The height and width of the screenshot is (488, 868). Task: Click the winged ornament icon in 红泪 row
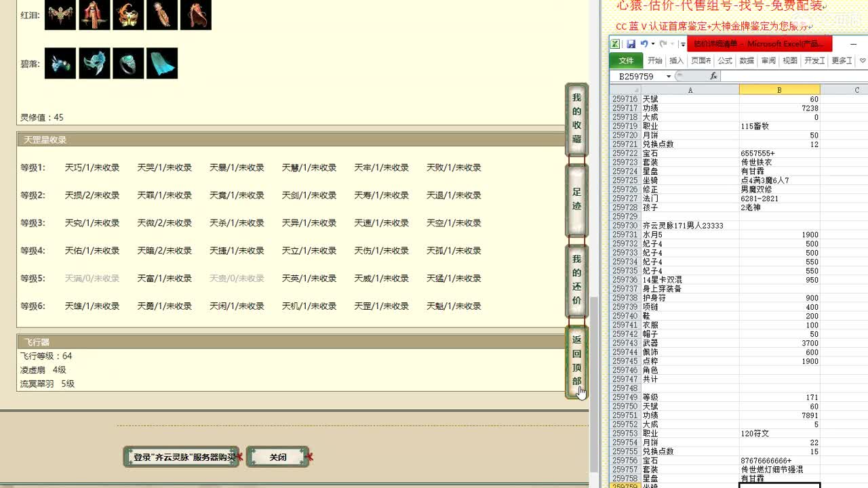click(60, 14)
